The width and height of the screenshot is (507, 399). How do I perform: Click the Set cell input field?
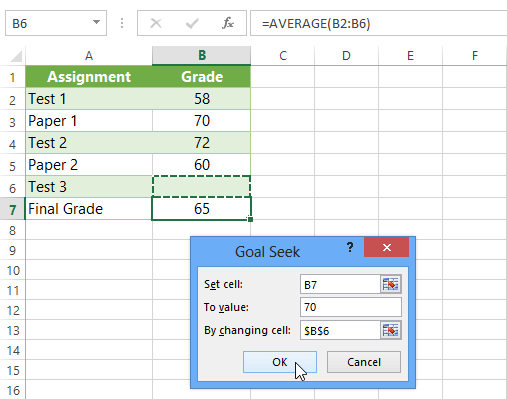(340, 285)
